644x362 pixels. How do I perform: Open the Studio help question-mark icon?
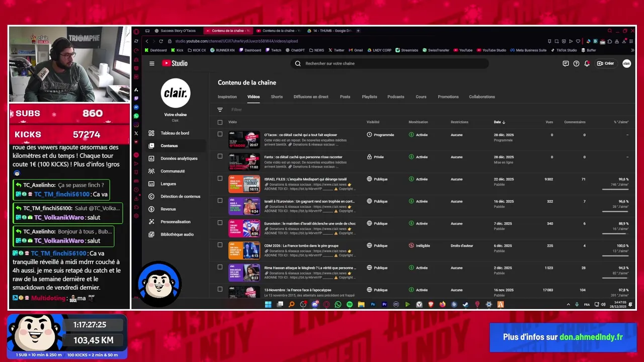point(576,63)
